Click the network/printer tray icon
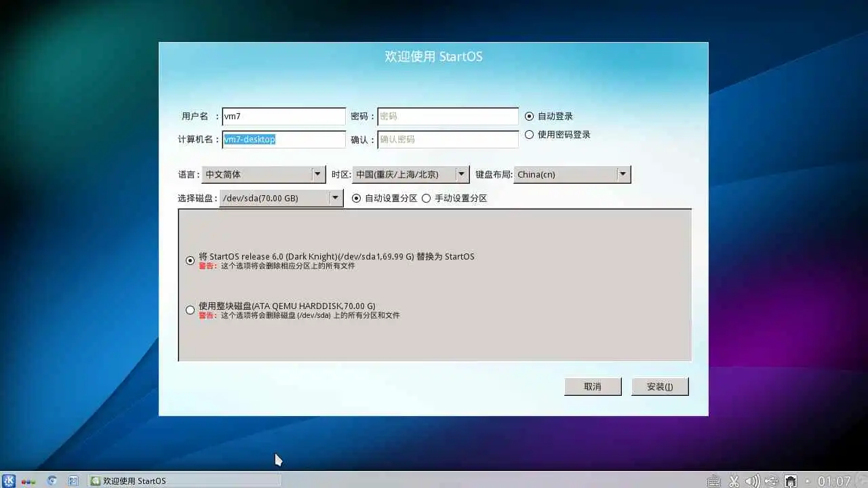This screenshot has width=868, height=488. tap(791, 481)
